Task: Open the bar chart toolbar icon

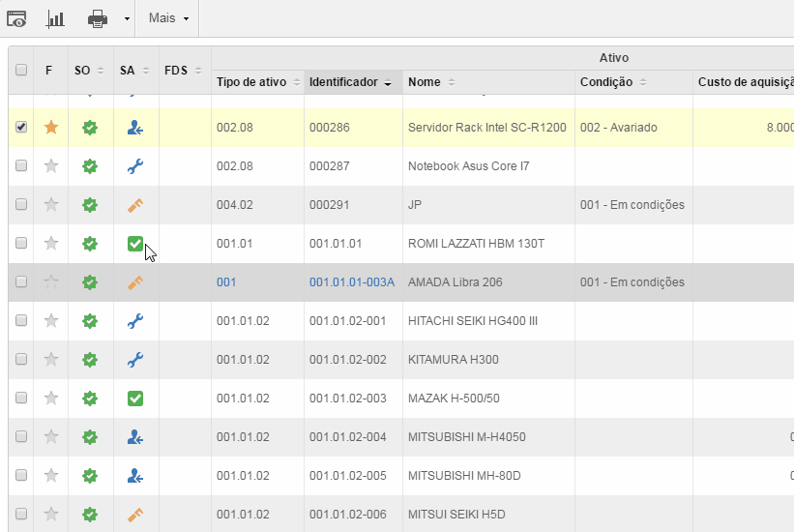Action: (x=56, y=18)
